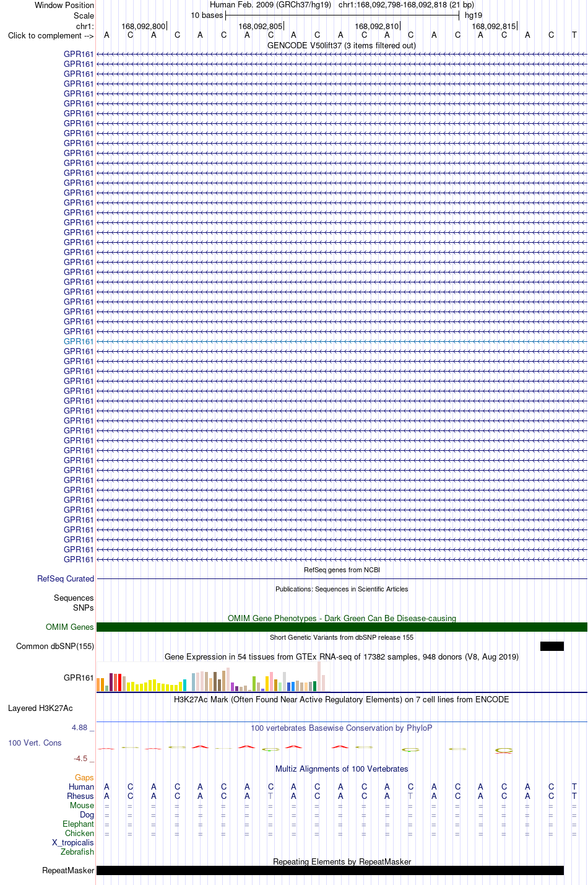Open OMIM Gene Phenotypes track title
Image resolution: width=588 pixels, height=885 pixels.
pos(342,618)
